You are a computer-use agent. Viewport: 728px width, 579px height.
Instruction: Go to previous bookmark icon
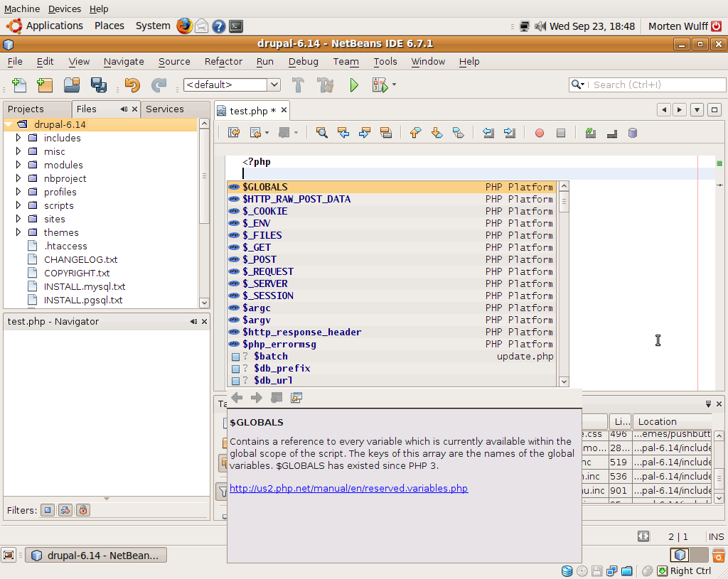point(415,133)
